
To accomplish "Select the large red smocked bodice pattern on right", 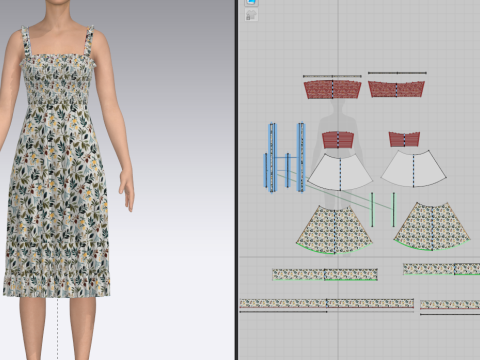I will tap(396, 89).
